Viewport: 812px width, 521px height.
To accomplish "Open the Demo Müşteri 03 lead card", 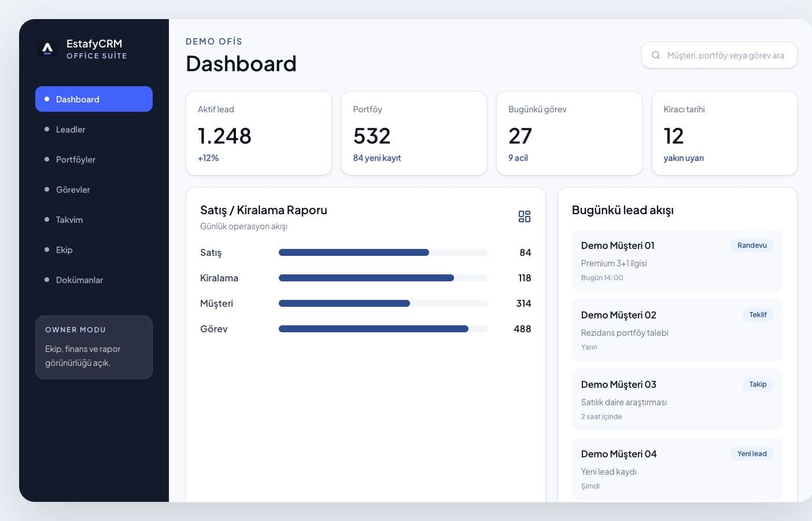I will (x=677, y=399).
